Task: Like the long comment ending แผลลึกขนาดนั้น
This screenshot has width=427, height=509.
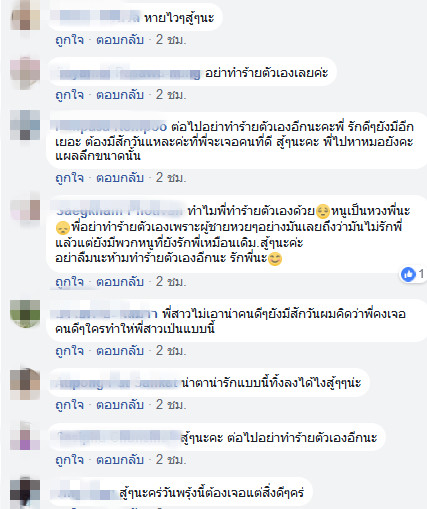Action: [x=70, y=178]
